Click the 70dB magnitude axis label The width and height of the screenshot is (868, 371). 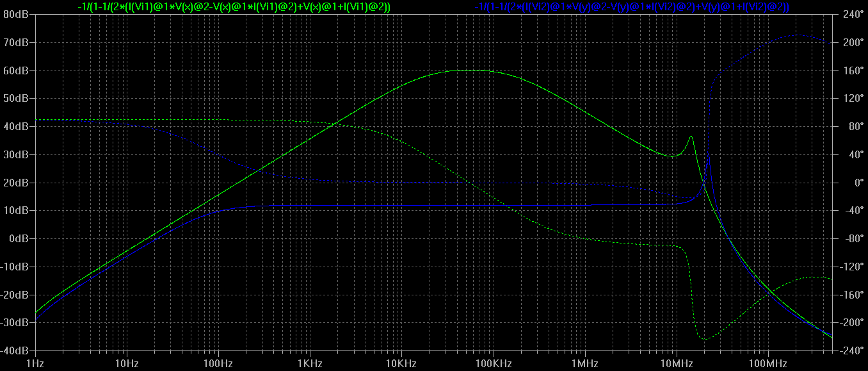pyautogui.click(x=15, y=42)
